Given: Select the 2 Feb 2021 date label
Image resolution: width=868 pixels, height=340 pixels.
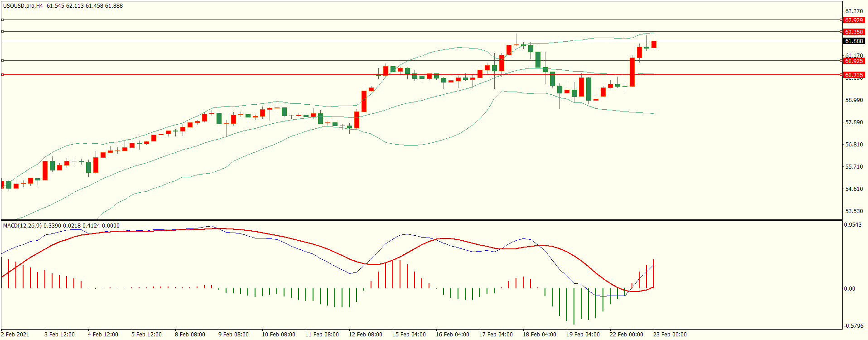Looking at the screenshot, I should pyautogui.click(x=15, y=335).
